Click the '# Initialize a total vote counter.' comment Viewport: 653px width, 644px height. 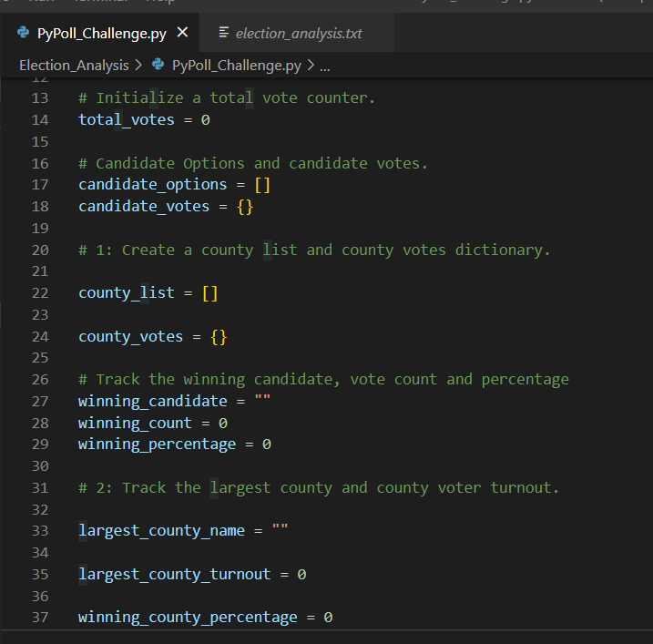coord(227,98)
